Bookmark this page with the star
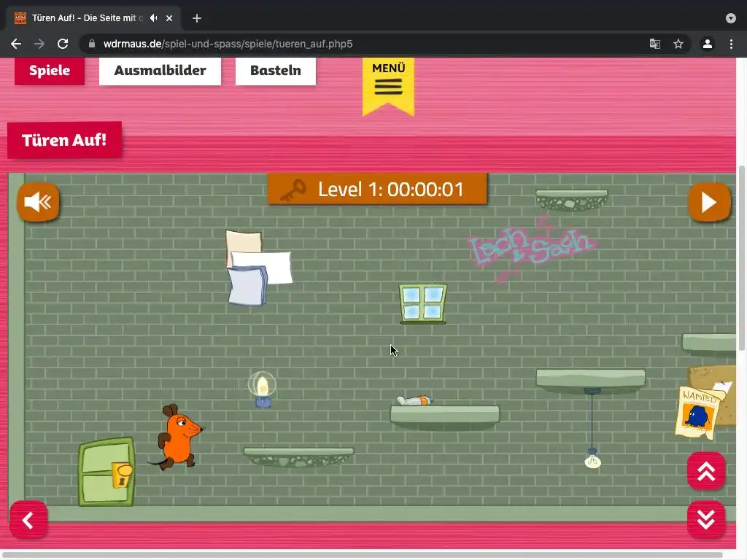 click(678, 44)
